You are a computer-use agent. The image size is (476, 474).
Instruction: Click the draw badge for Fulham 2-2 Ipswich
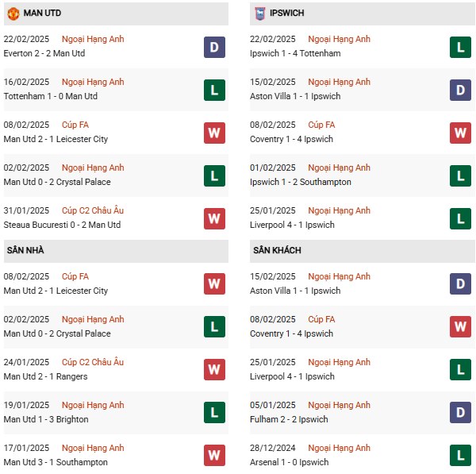tap(460, 413)
